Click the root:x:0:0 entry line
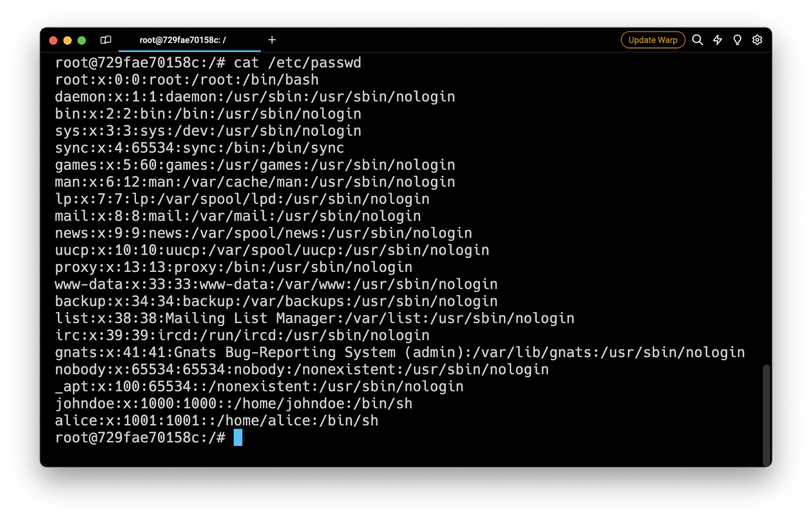Image resolution: width=812 pixels, height=520 pixels. pyautogui.click(x=187, y=80)
